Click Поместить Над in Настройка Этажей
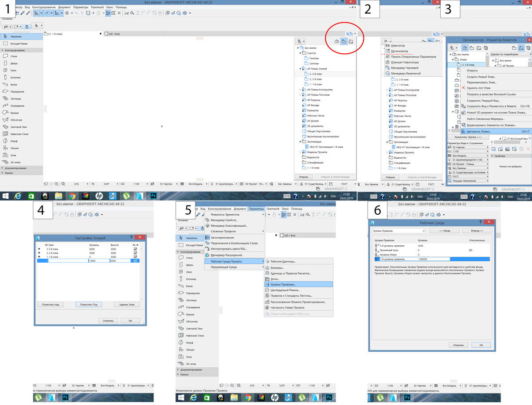 pos(51,304)
